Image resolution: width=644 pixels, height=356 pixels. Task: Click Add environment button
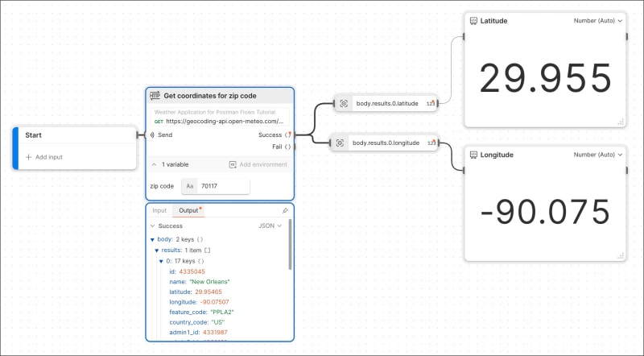point(258,164)
